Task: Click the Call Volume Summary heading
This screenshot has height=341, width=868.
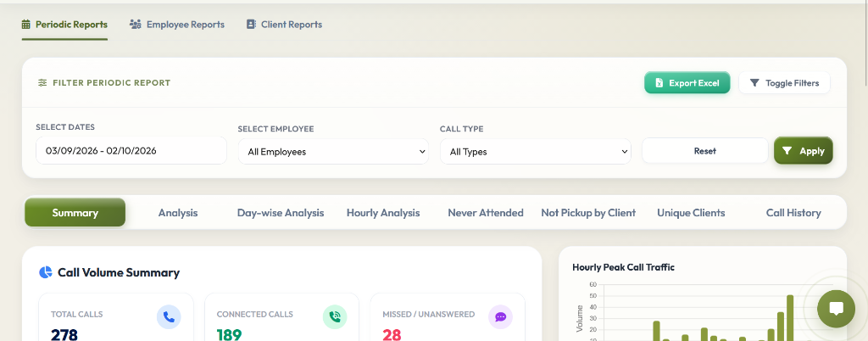Action: point(119,272)
